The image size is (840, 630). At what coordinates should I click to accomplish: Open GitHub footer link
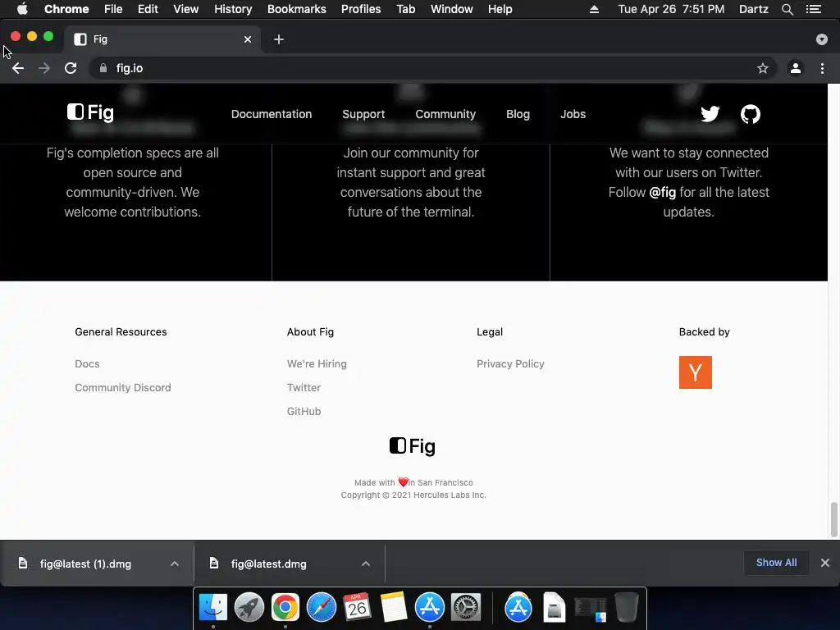(x=304, y=412)
